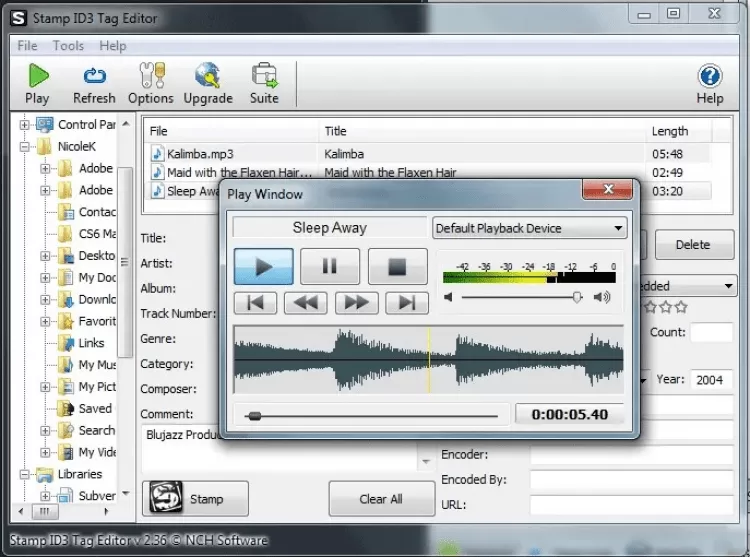Click the Upgrade globe icon
This screenshot has width=750, height=557.
click(208, 76)
